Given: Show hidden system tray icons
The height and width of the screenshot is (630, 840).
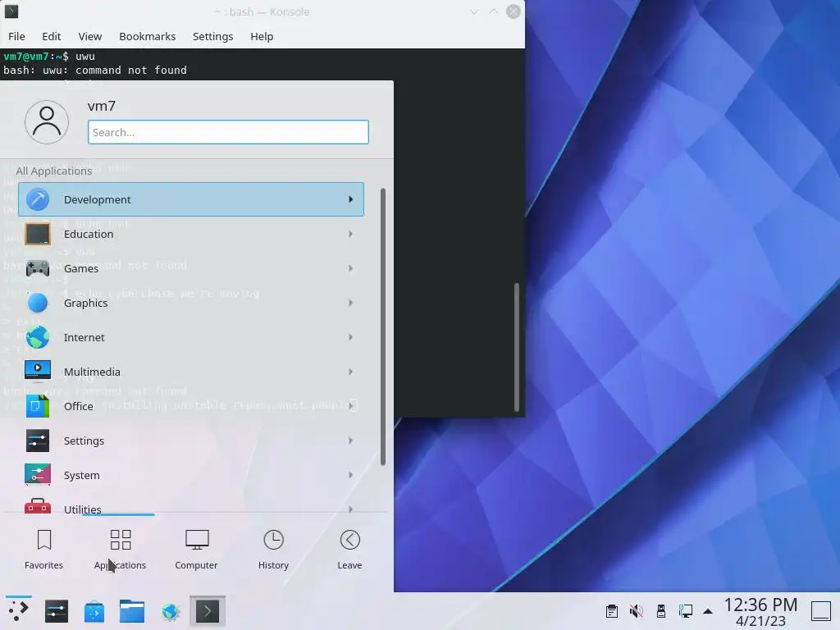Looking at the screenshot, I should (708, 611).
